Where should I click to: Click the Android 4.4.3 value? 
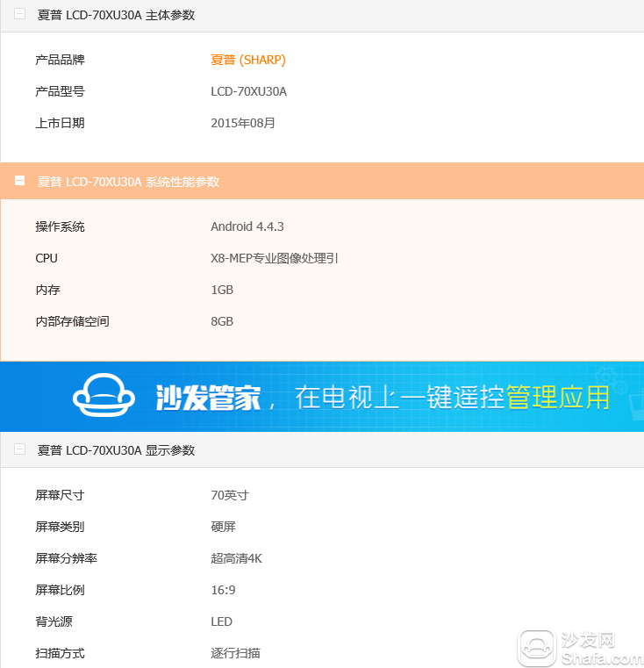point(247,226)
